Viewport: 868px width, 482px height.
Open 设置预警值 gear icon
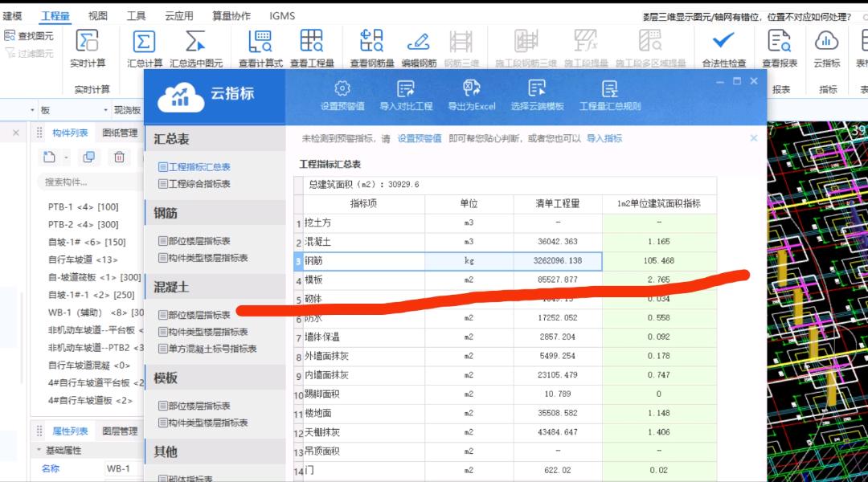point(342,88)
